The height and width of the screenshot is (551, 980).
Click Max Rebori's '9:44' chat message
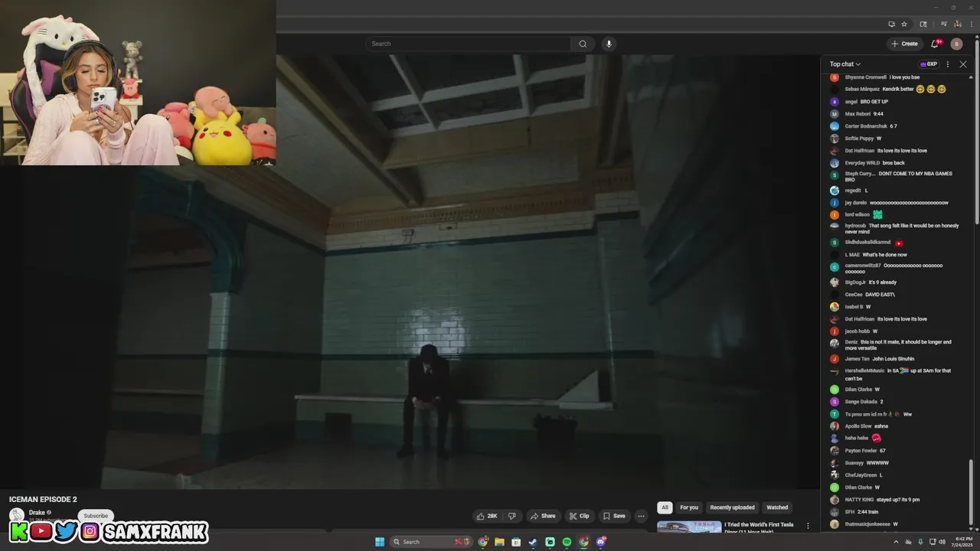[x=878, y=114]
